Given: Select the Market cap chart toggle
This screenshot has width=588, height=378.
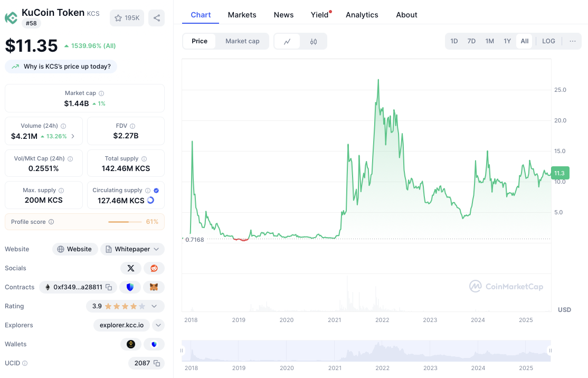Looking at the screenshot, I should (x=242, y=41).
